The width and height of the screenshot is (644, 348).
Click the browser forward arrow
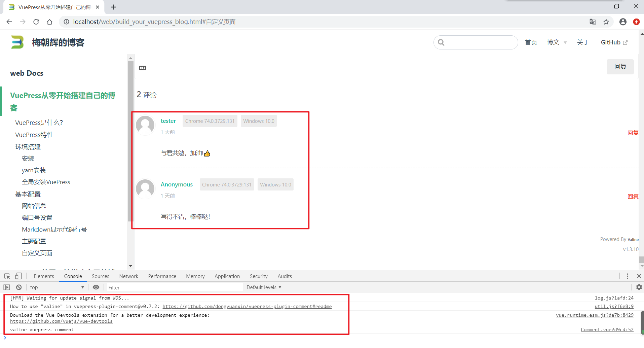click(23, 22)
